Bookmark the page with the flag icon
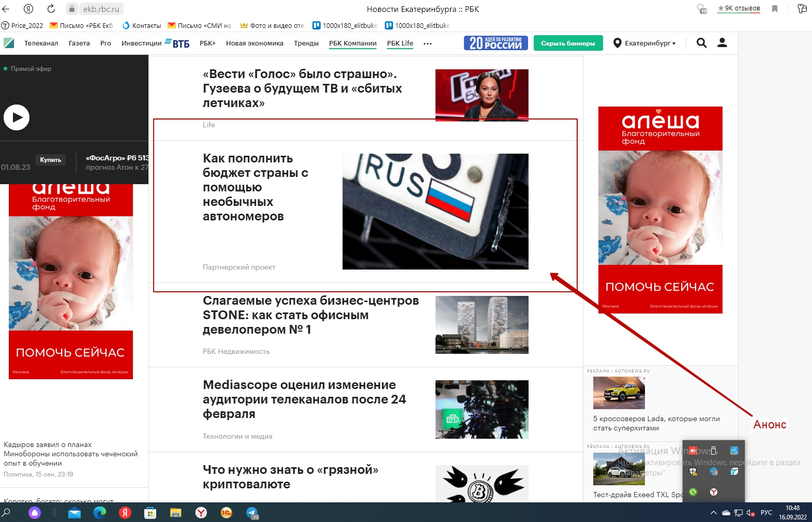Screen dimensions: 812x522 (774, 9)
